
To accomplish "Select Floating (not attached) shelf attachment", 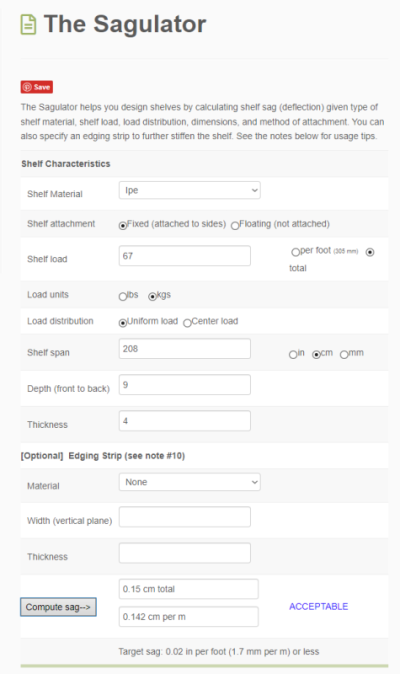I will click(x=235, y=225).
